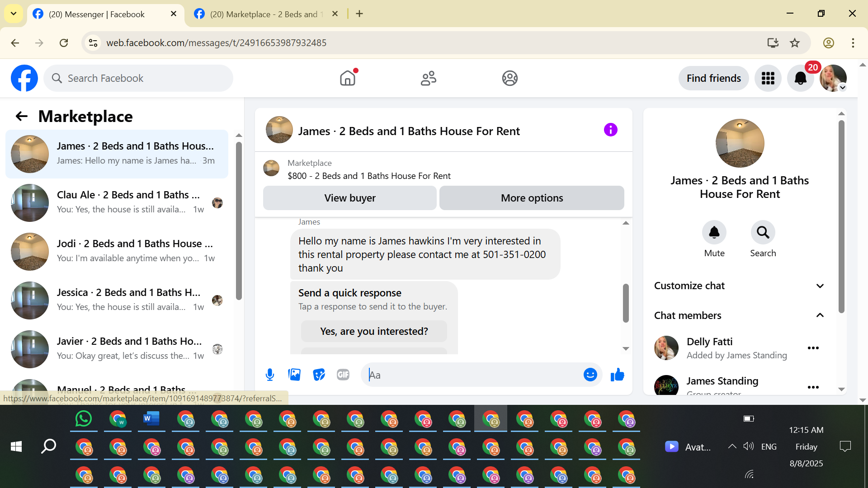Open the sticker picker icon

(319, 375)
